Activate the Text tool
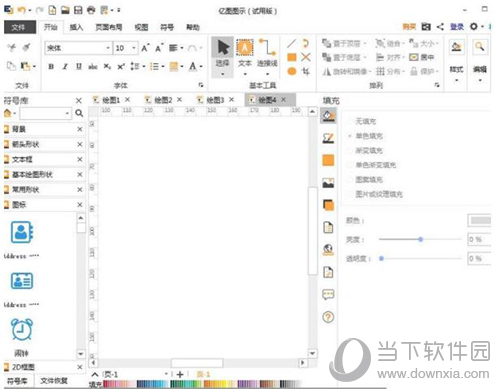 245,53
